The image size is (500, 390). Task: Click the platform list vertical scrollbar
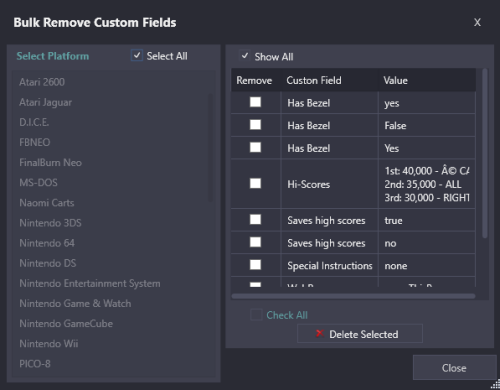coord(210,147)
